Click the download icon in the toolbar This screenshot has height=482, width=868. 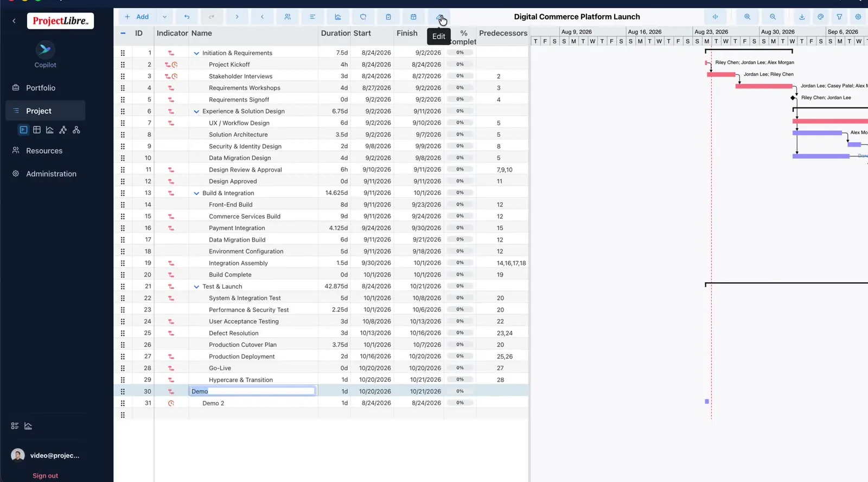tap(802, 17)
